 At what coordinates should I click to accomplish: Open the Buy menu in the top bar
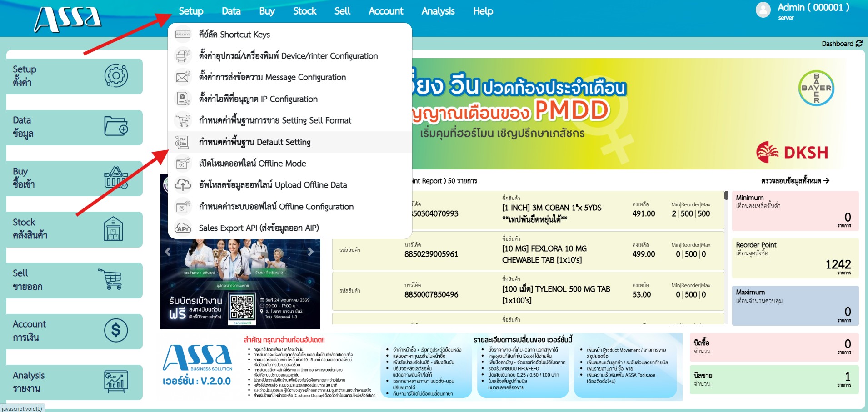[267, 11]
